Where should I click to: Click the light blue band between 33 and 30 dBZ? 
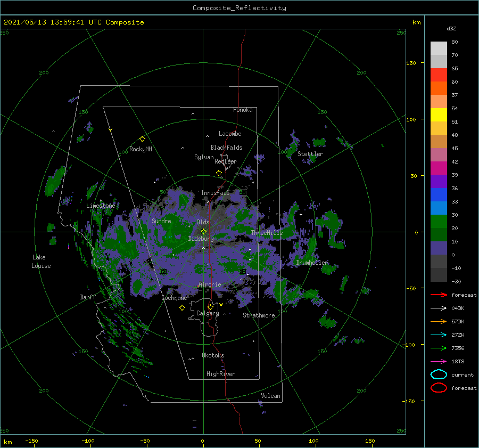click(439, 208)
